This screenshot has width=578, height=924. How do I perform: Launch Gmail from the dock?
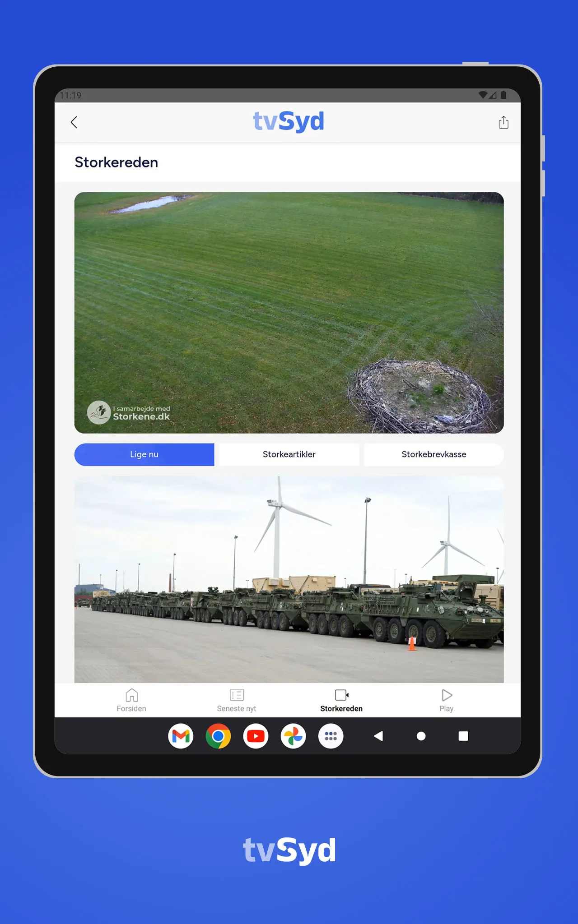181,736
